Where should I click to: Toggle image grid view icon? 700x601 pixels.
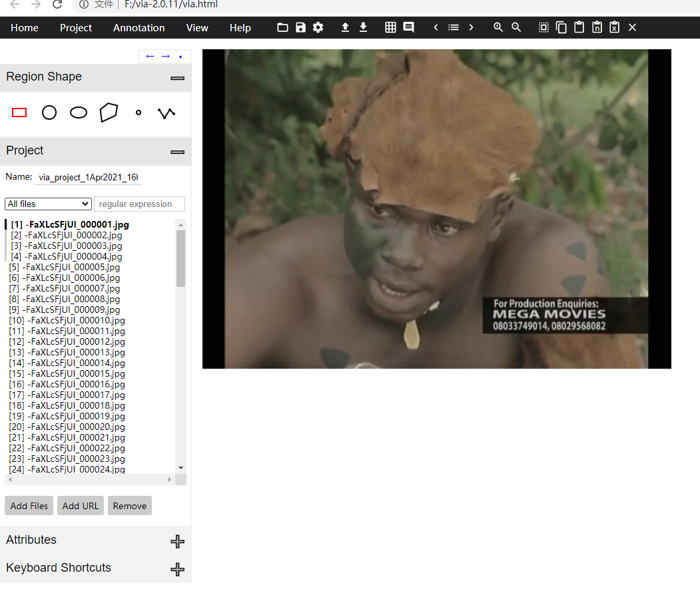390,28
